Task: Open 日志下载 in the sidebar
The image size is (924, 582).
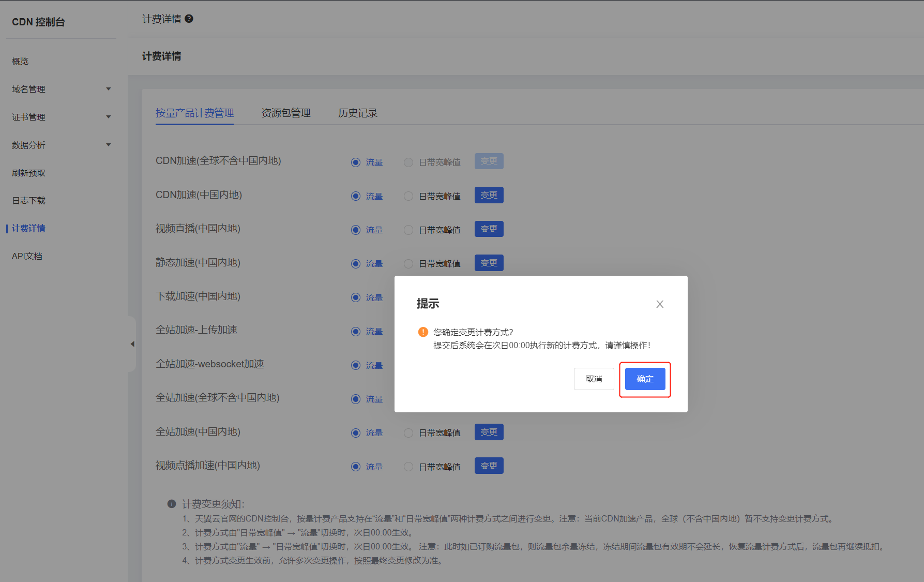Action: tap(28, 200)
